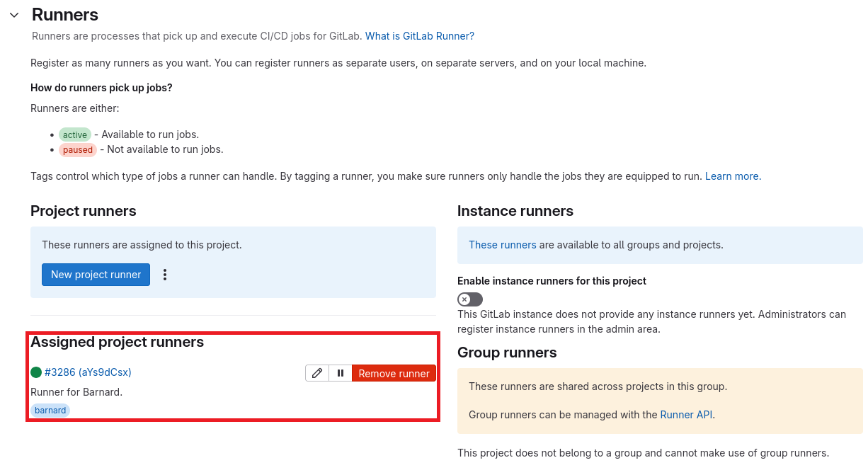Click 'How do runners pick up jobs?' text

point(101,88)
